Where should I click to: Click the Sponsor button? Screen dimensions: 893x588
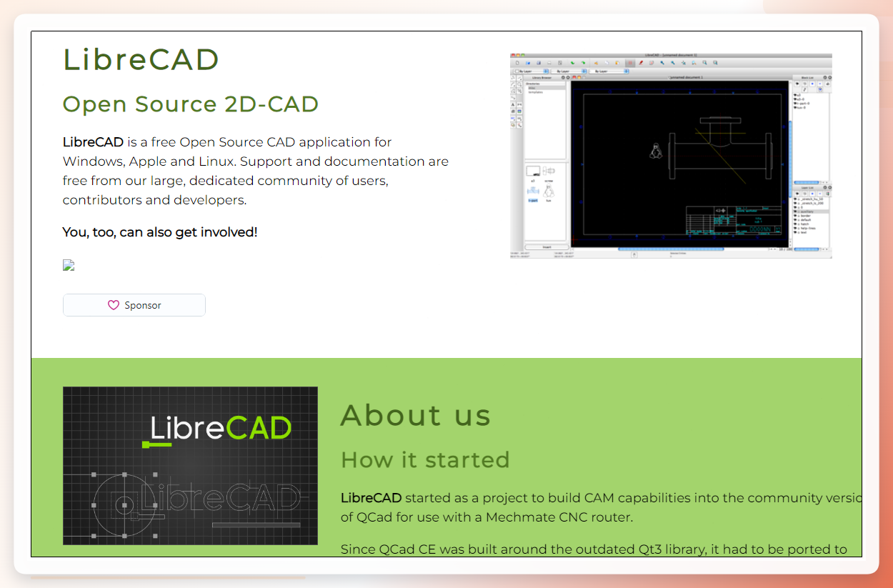click(134, 305)
